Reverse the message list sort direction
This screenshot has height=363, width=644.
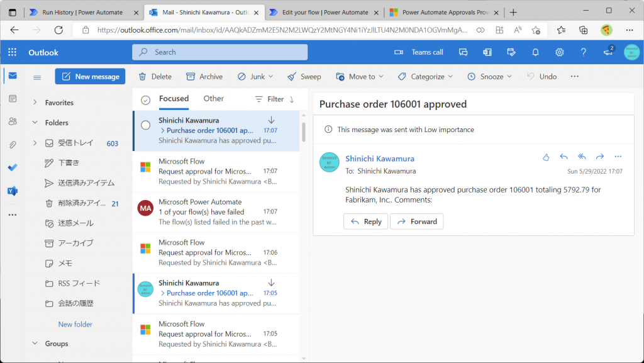(x=292, y=99)
